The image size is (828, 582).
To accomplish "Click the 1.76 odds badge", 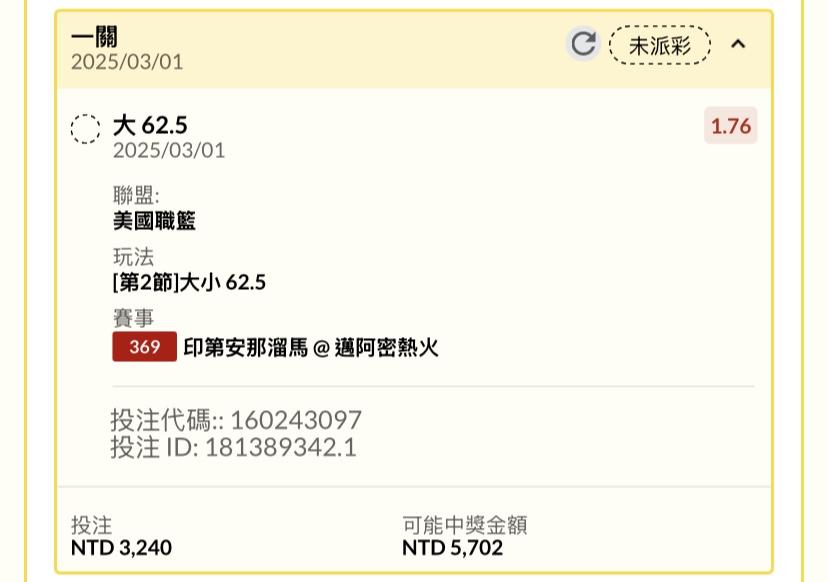I will tap(731, 126).
